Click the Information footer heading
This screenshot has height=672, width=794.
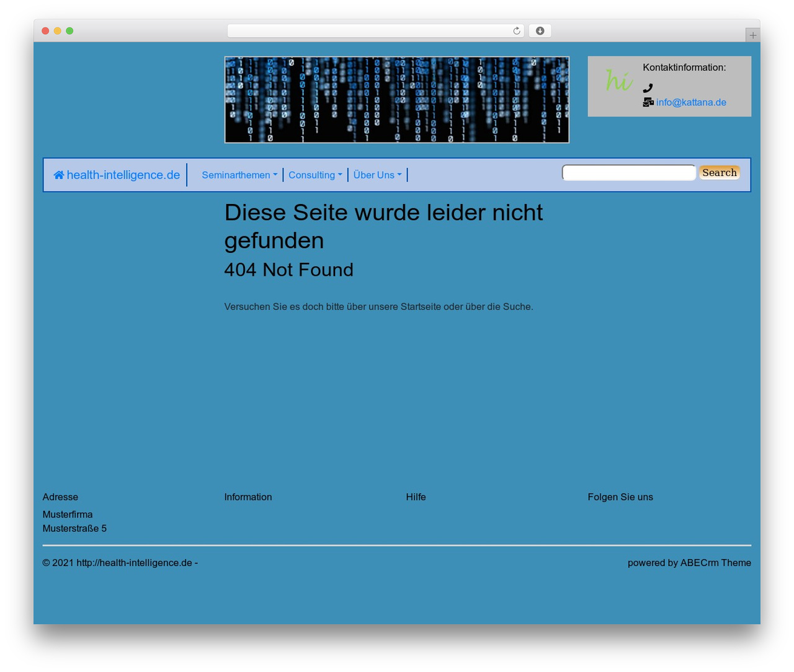point(248,497)
